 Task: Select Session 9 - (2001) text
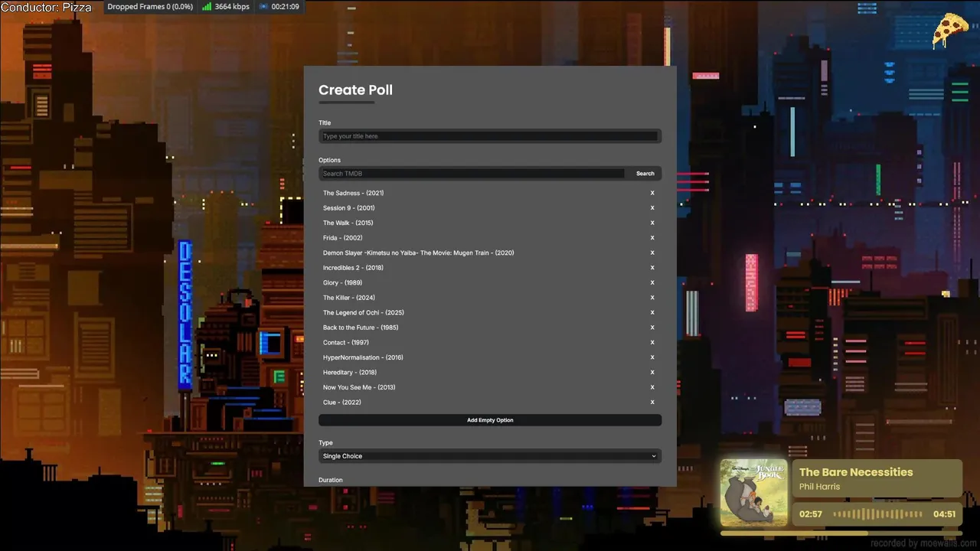[349, 208]
